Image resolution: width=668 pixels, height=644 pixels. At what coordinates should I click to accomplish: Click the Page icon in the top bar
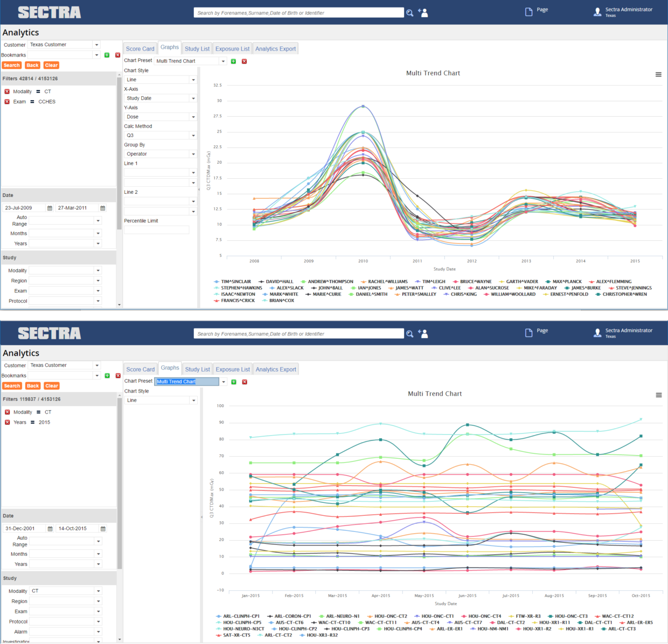tap(528, 10)
